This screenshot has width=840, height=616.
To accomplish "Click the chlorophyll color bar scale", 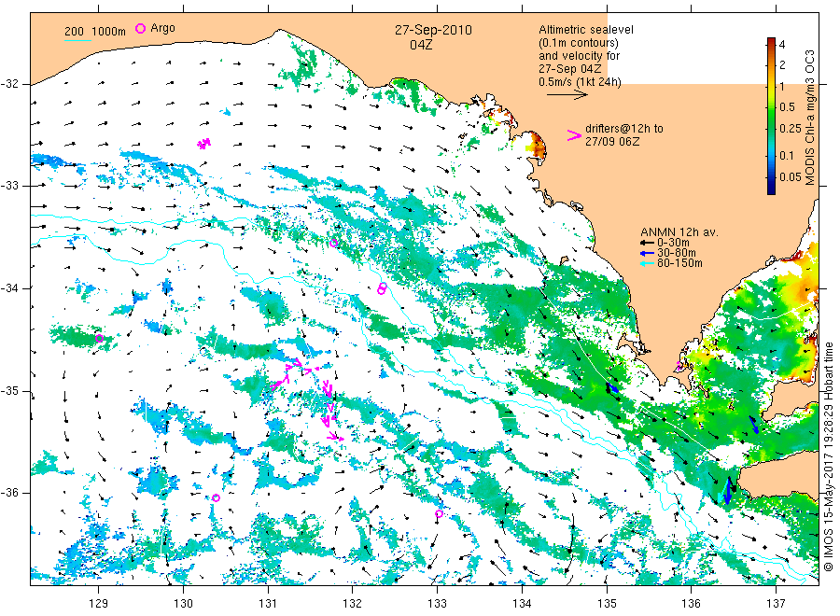I will [771, 116].
